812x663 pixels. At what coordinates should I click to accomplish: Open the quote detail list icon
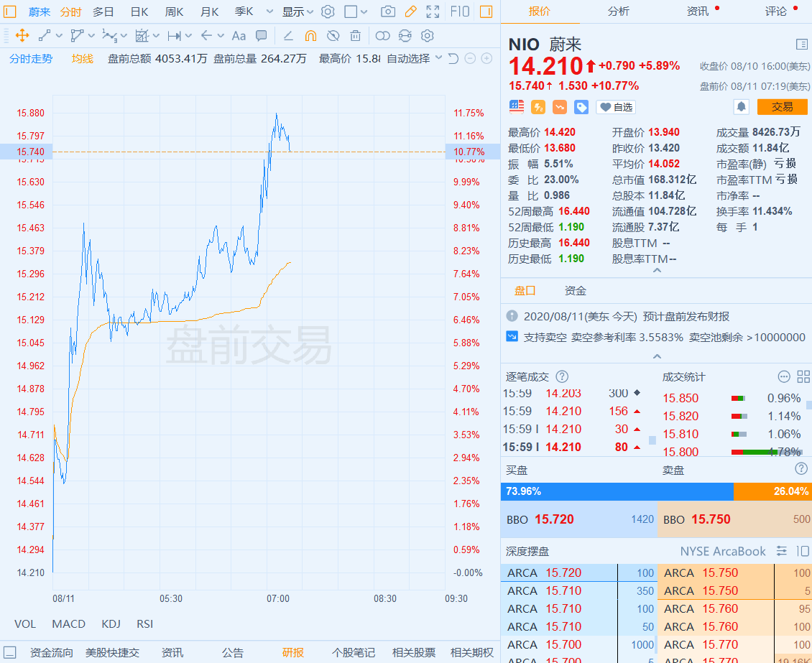pyautogui.click(x=801, y=44)
